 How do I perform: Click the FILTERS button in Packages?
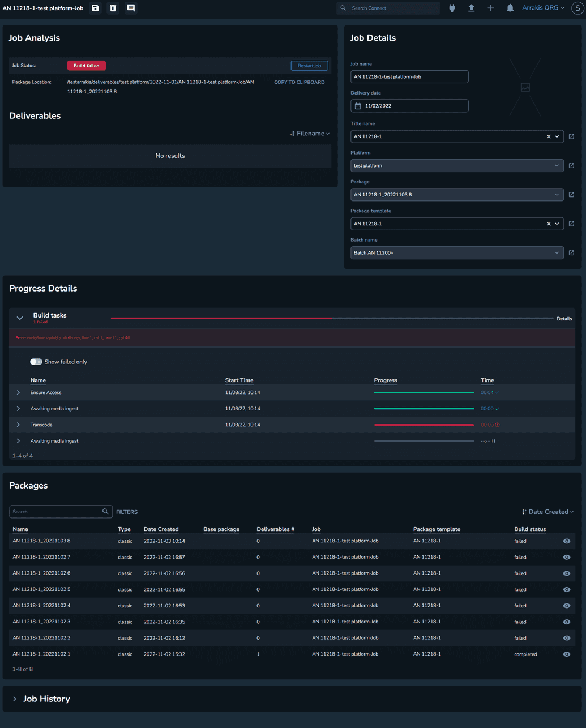coord(127,512)
